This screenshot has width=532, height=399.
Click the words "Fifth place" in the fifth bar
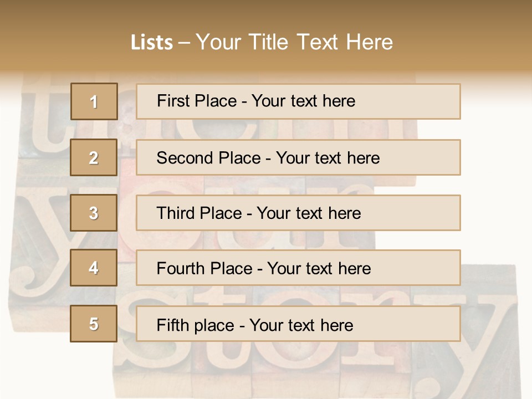pyautogui.click(x=196, y=325)
